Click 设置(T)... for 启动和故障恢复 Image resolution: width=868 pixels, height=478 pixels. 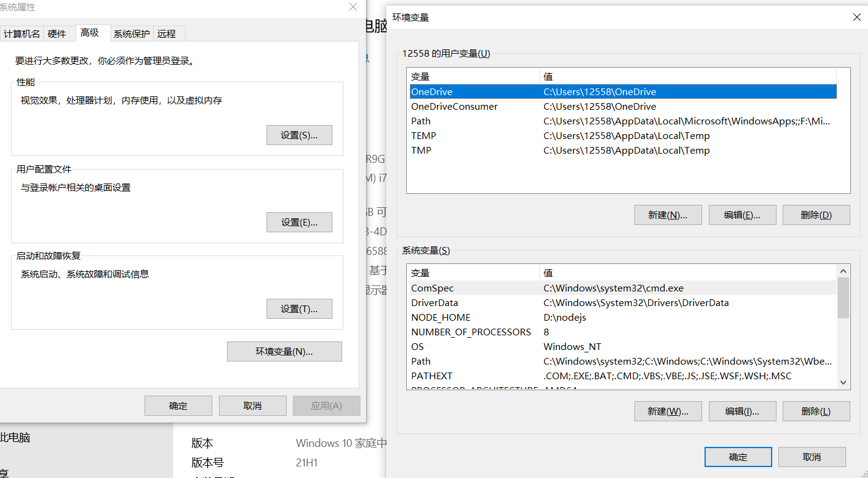point(299,309)
